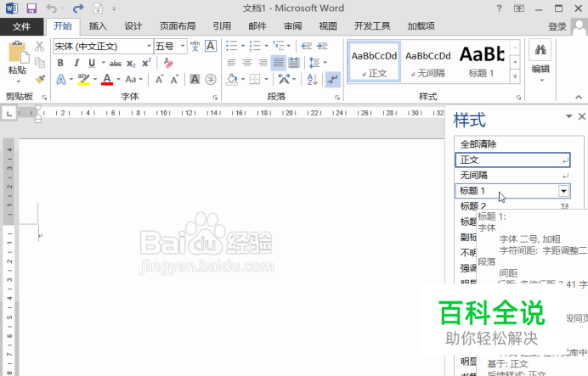The image size is (588, 376).
Task: Center the paragraph text
Action: (x=247, y=63)
